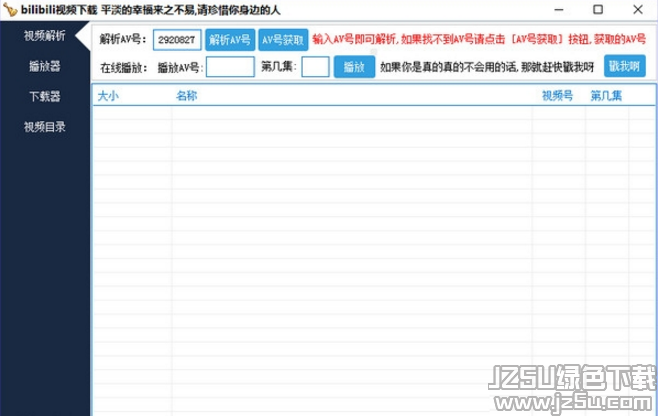Minimize the bilibili download window
The image size is (658, 416).
click(559, 10)
